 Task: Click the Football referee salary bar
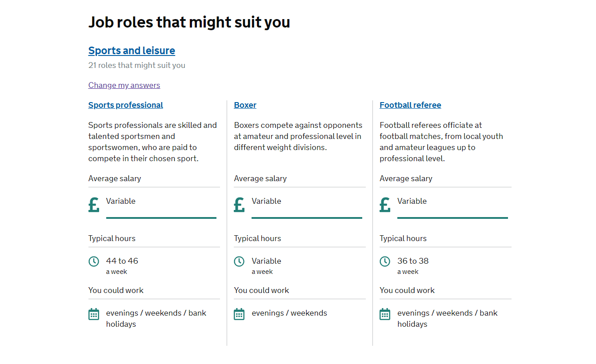pyautogui.click(x=452, y=218)
